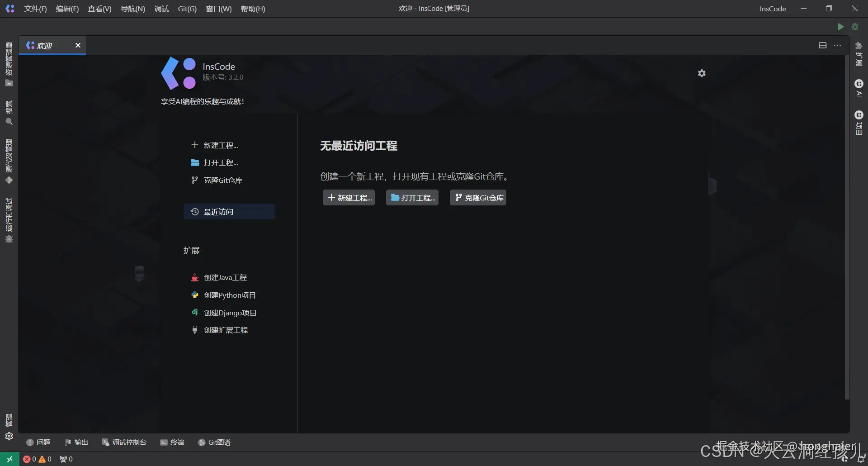
Task: Click 新建工程... link in left list
Action: pos(215,145)
